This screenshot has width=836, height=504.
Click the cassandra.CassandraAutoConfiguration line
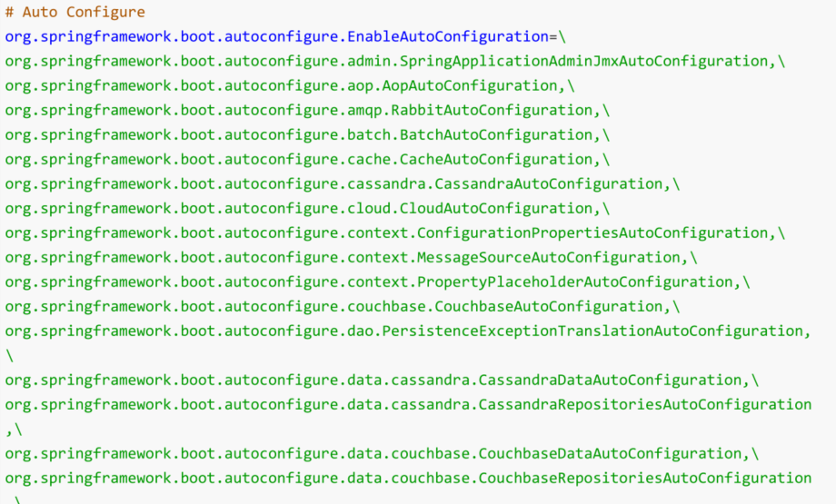coord(343,184)
